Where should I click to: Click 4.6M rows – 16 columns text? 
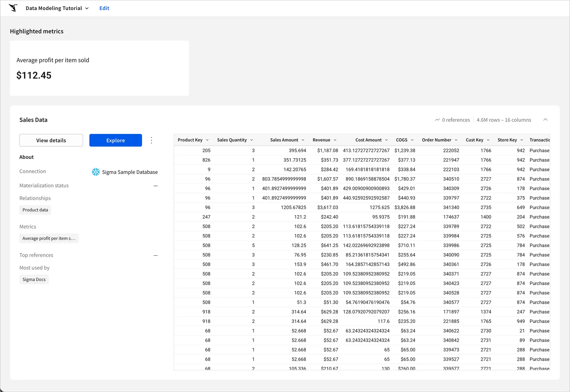pos(504,120)
